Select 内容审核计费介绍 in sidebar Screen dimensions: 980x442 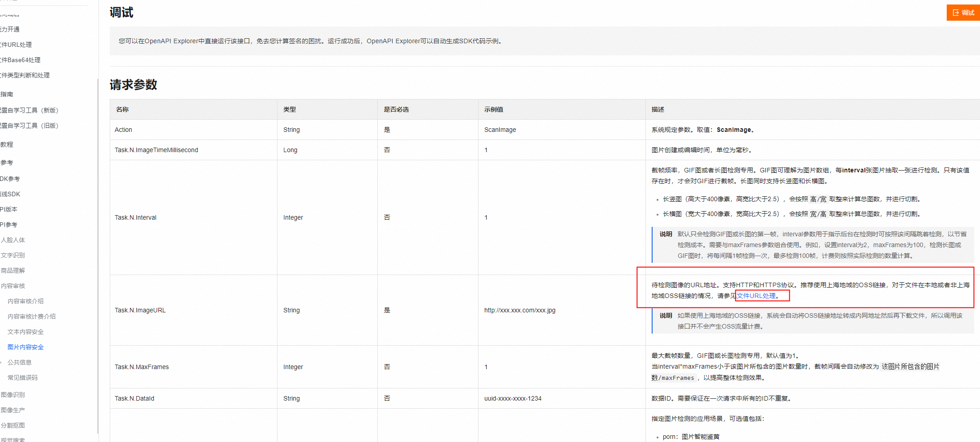[31, 316]
